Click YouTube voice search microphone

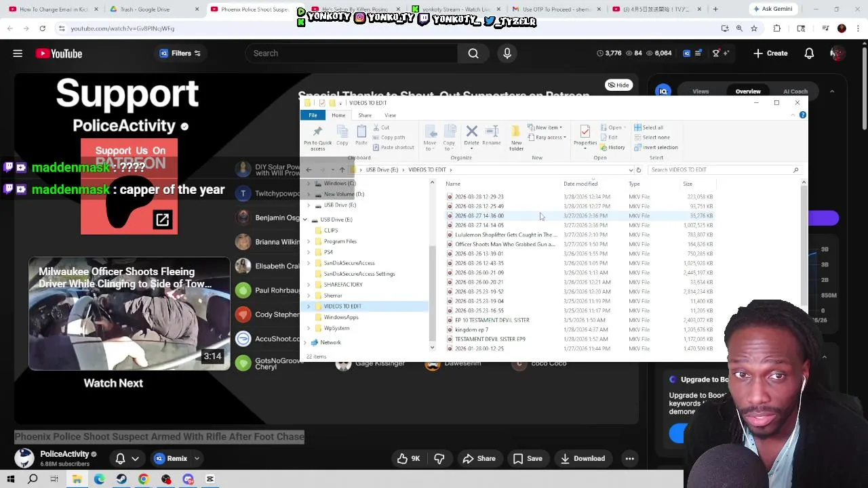tap(507, 54)
